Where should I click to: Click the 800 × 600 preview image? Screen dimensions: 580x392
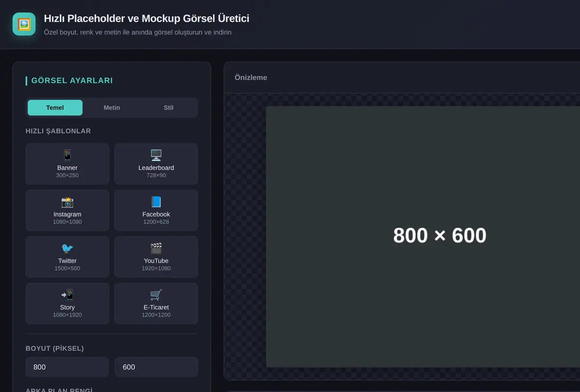(x=423, y=237)
